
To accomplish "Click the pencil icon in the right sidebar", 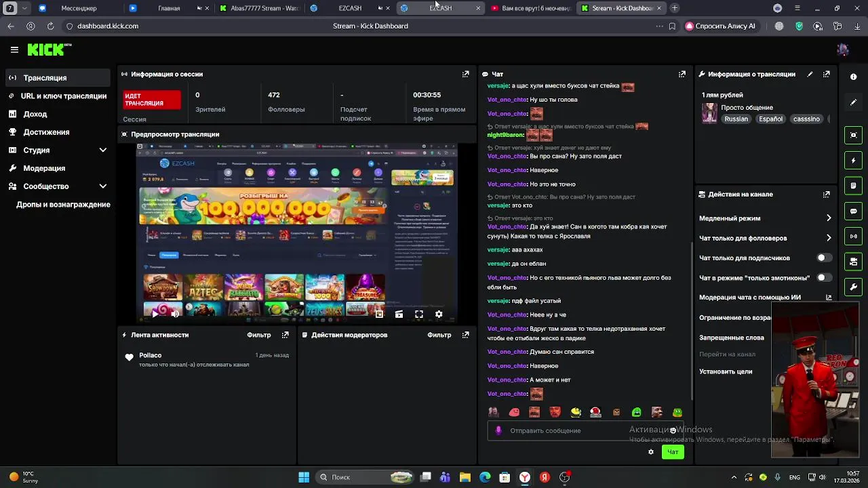I will (x=854, y=102).
